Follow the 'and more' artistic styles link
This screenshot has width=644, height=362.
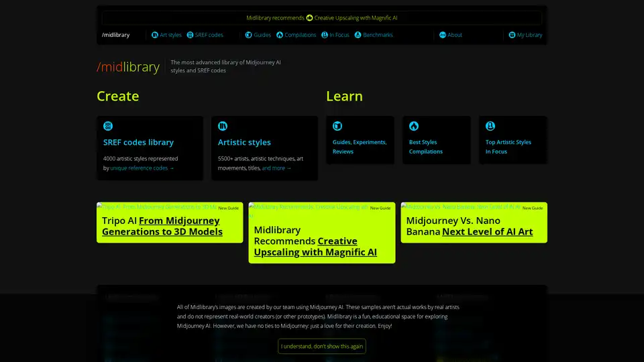click(276, 168)
